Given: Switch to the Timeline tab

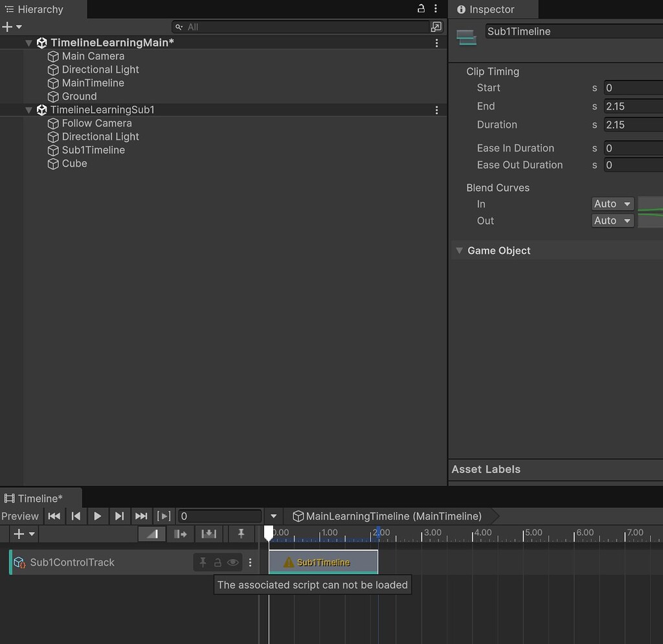Looking at the screenshot, I should coord(40,498).
